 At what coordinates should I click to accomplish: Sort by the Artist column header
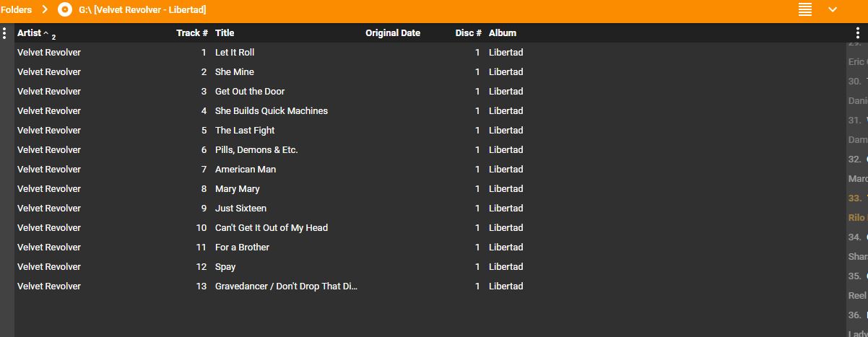[x=30, y=33]
